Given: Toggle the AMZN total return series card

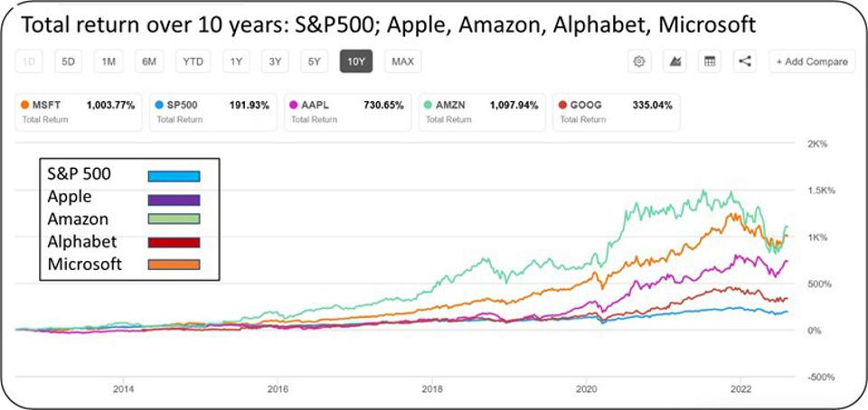Looking at the screenshot, I should [x=479, y=111].
